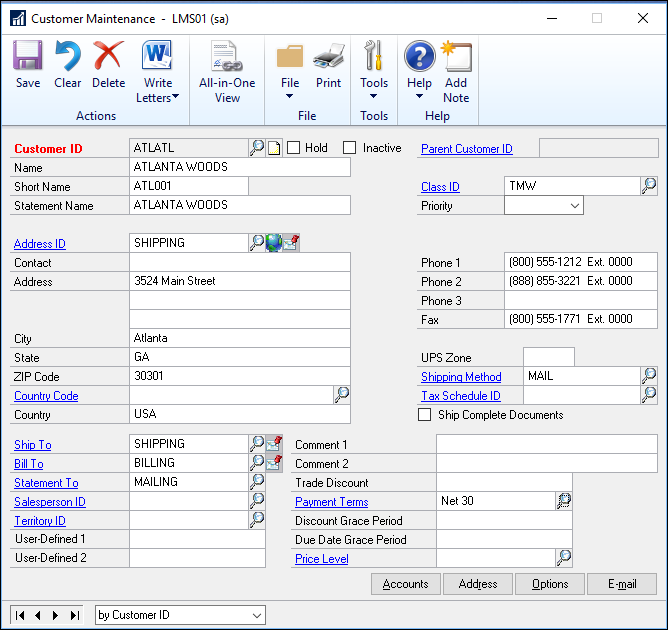Open Customer ID lookup magnifier

click(x=257, y=148)
